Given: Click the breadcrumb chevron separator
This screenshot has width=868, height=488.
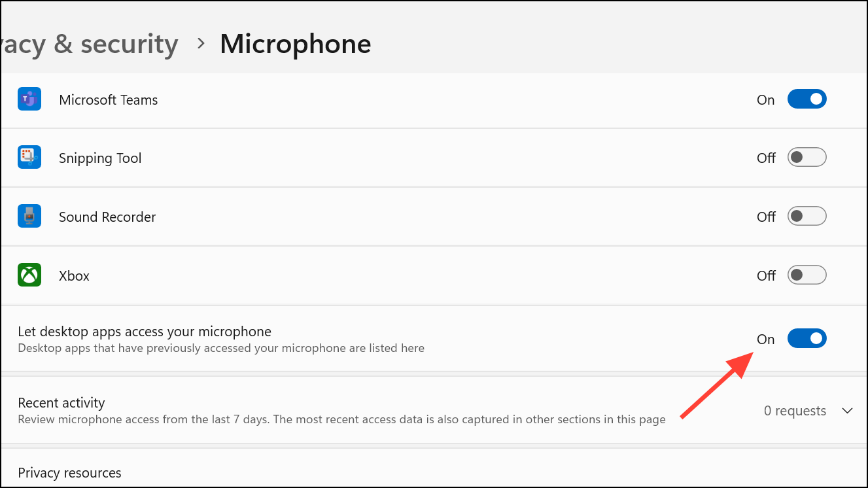Looking at the screenshot, I should tap(201, 44).
